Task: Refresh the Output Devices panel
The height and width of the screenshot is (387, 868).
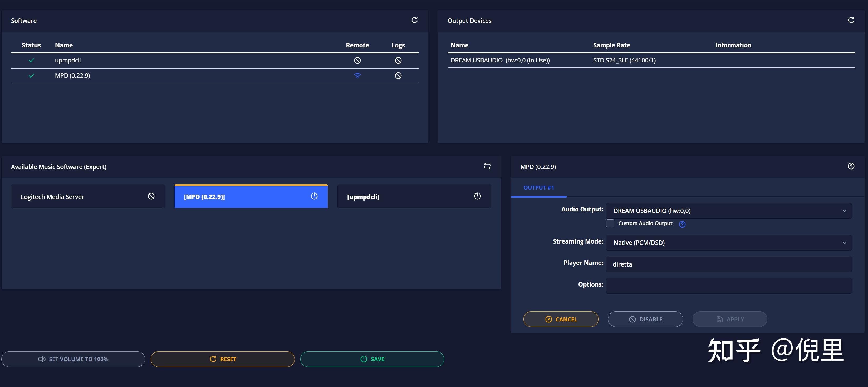Action: (851, 20)
